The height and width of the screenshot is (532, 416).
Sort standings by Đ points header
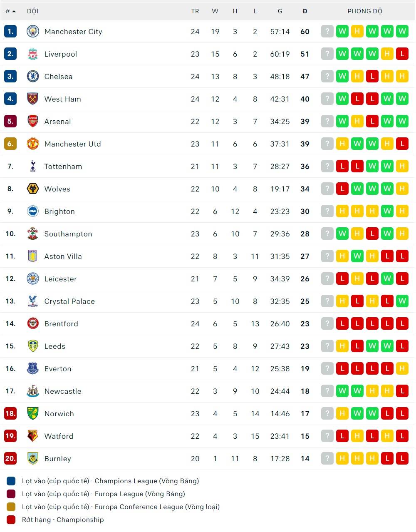click(305, 11)
